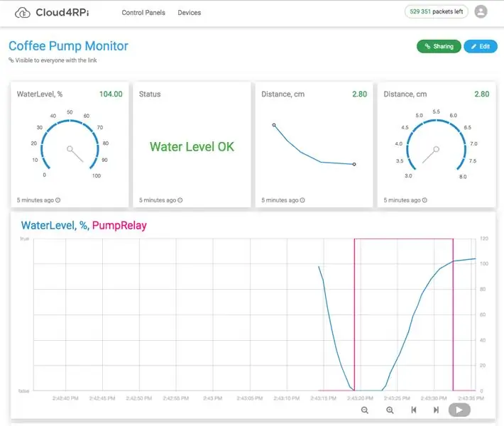Open Devices in top navigation
Viewport: 504px width, 426px height.
click(190, 13)
